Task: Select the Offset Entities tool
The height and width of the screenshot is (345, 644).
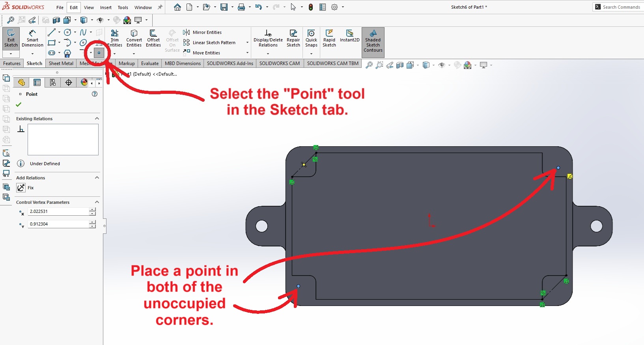Action: coord(153,39)
